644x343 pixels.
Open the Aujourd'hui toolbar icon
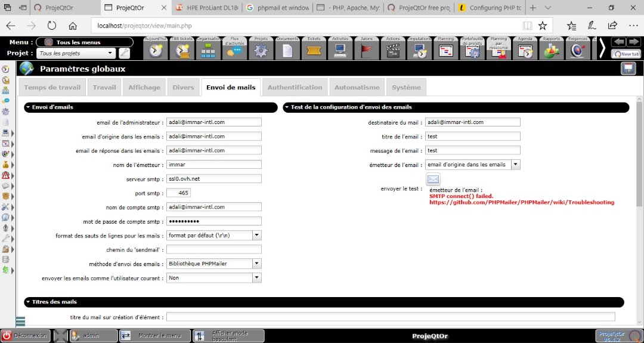point(156,51)
